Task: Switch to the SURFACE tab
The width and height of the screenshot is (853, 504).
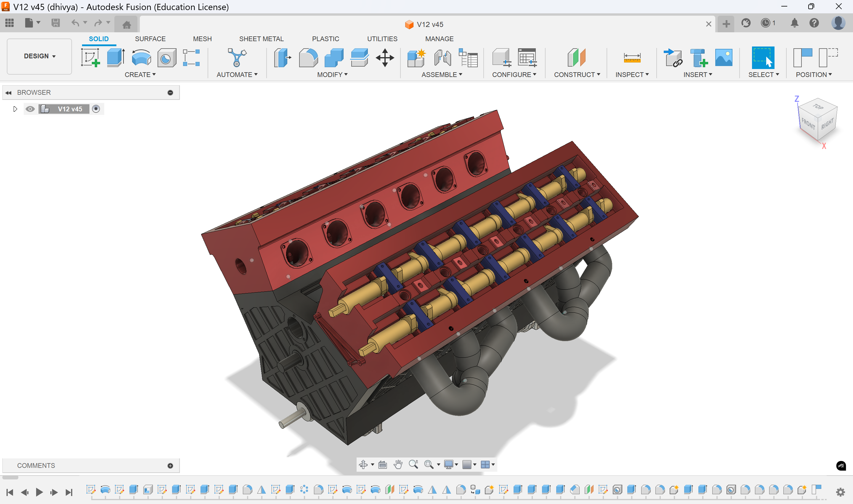Action: pyautogui.click(x=150, y=39)
